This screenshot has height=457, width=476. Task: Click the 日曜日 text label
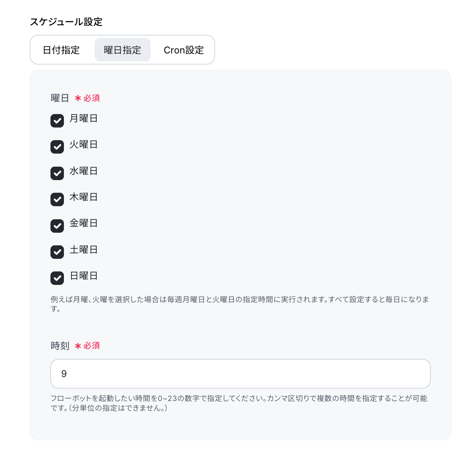[x=84, y=276]
